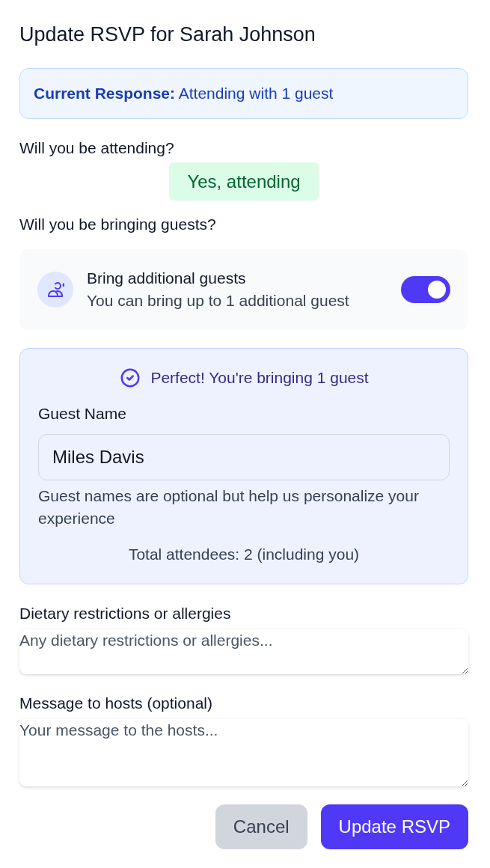This screenshot has height=868, width=490.
Task: Click the resize handle on message textarea
Action: coord(463,785)
